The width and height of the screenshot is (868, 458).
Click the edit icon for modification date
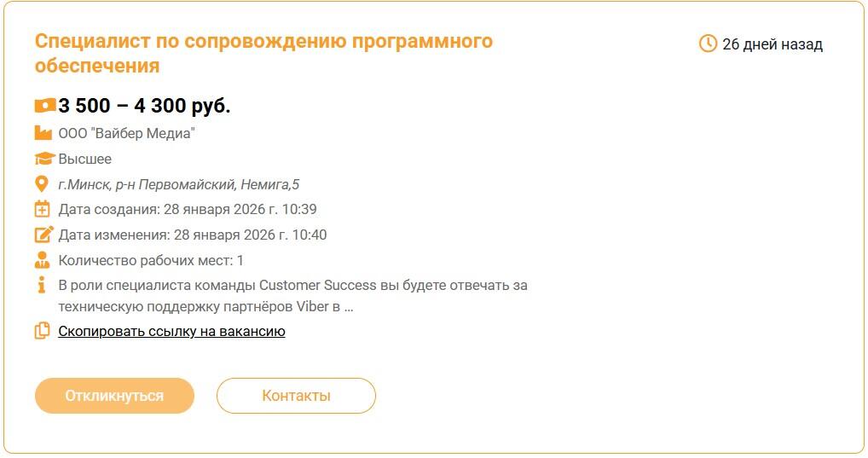click(x=43, y=235)
